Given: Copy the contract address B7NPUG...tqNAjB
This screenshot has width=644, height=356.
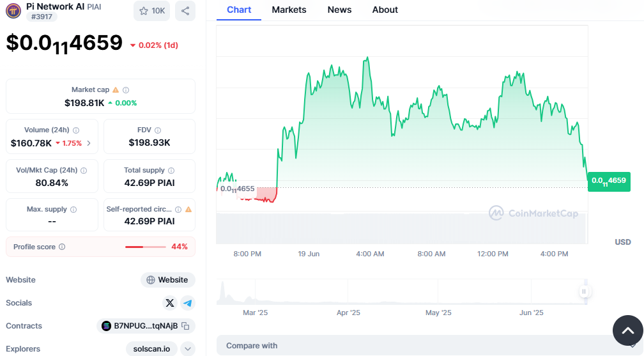Looking at the screenshot, I should 186,326.
